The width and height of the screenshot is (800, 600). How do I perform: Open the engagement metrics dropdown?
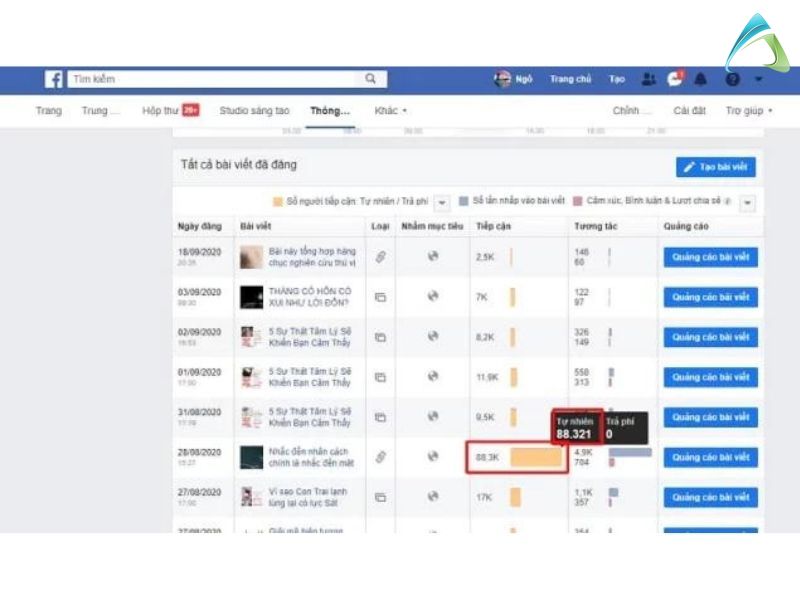coord(747,202)
